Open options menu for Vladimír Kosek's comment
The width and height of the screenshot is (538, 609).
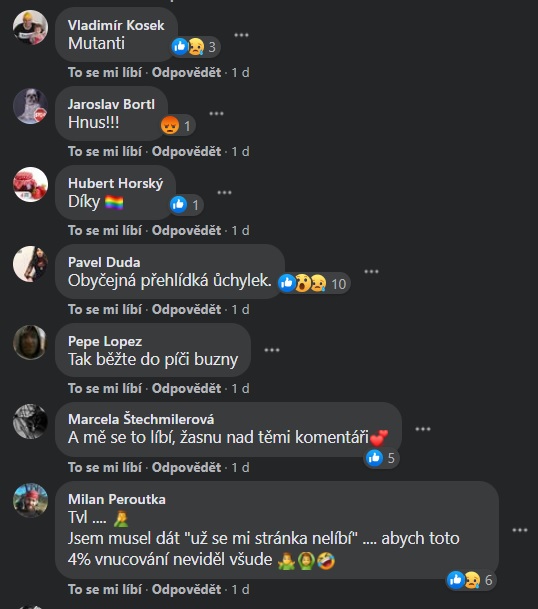click(x=241, y=35)
